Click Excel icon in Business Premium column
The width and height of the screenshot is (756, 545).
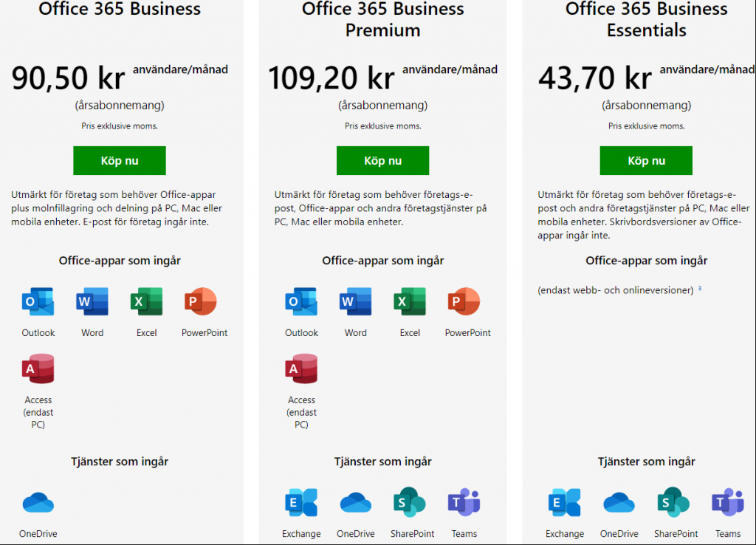click(410, 301)
